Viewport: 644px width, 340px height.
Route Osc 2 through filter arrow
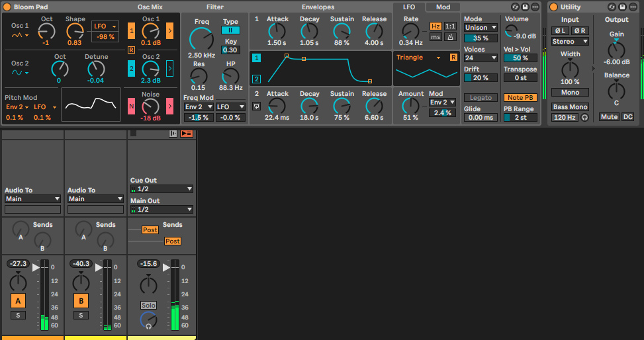coord(169,69)
